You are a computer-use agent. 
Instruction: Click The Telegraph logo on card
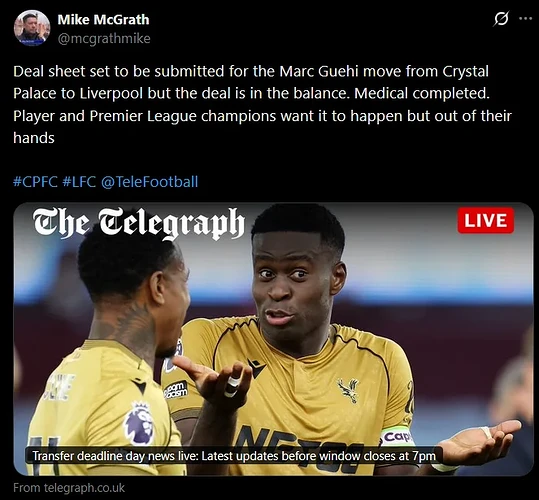point(139,223)
